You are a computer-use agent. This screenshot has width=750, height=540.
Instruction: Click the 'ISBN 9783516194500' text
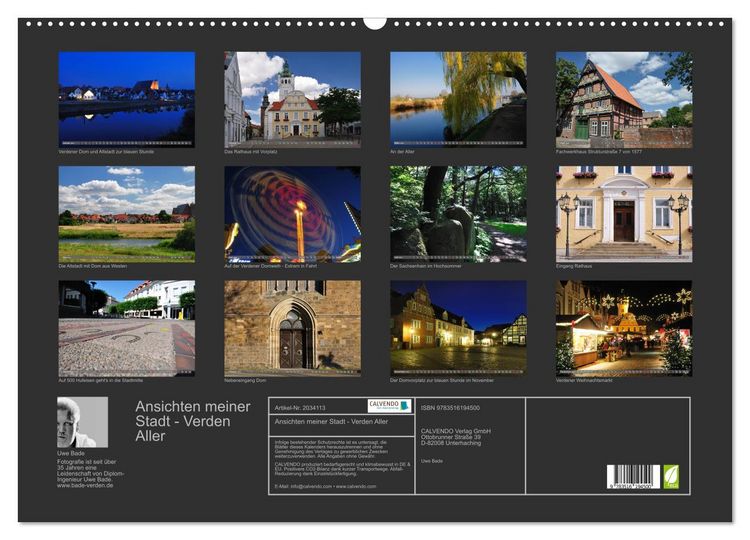click(x=450, y=408)
